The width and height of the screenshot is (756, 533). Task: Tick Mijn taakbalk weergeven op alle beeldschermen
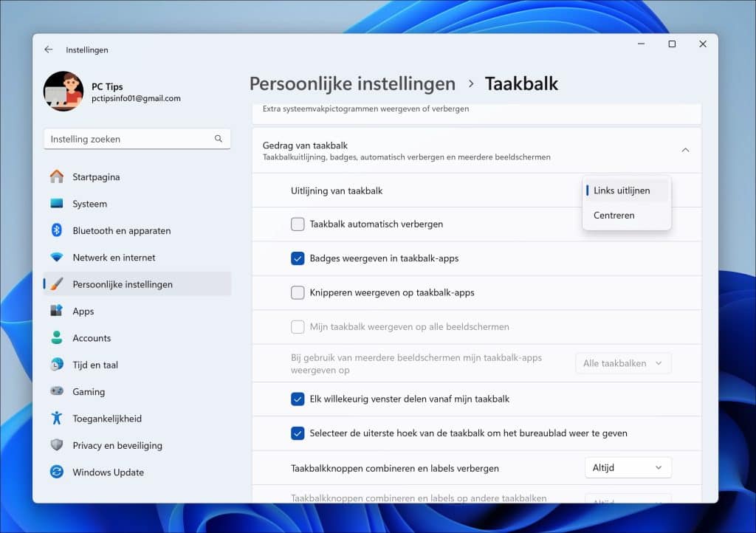(298, 327)
